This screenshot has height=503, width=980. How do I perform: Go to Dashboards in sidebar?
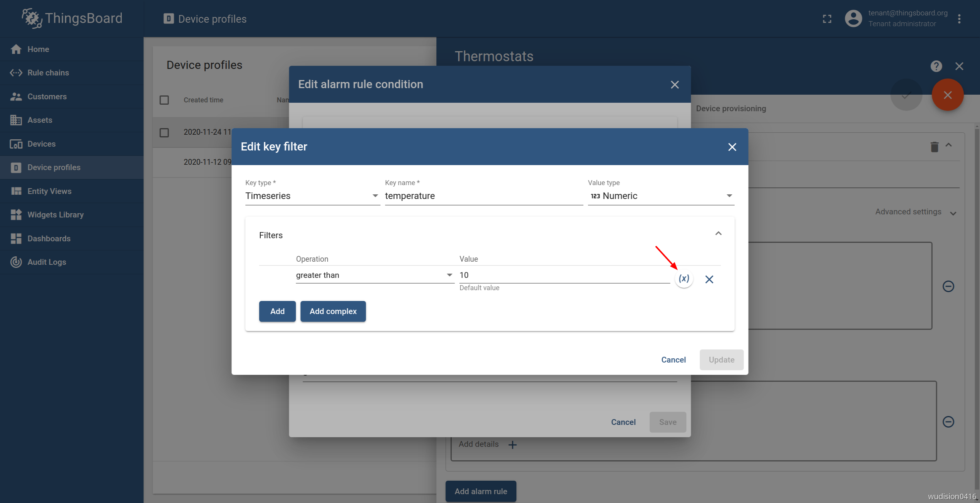click(x=49, y=239)
